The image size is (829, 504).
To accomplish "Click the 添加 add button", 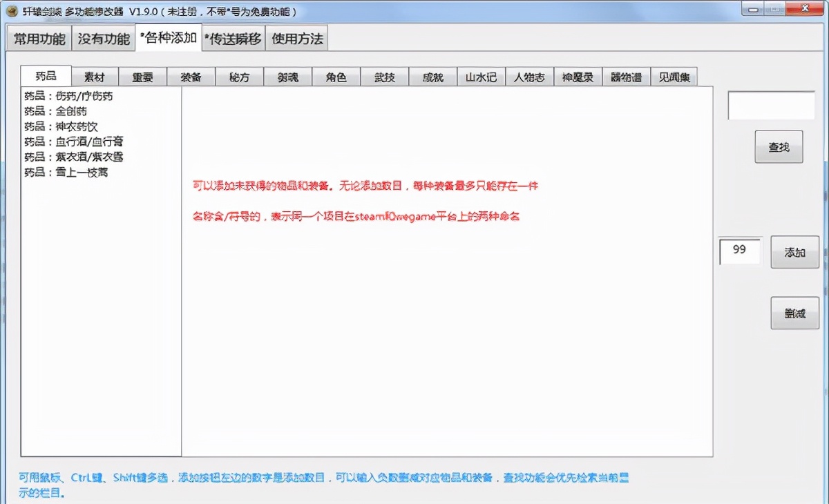I will (x=794, y=252).
